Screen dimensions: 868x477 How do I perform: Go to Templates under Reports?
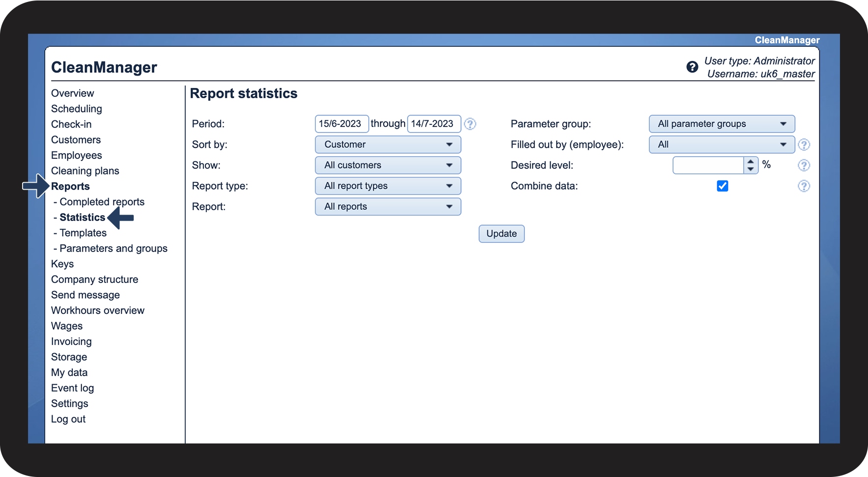[83, 233]
